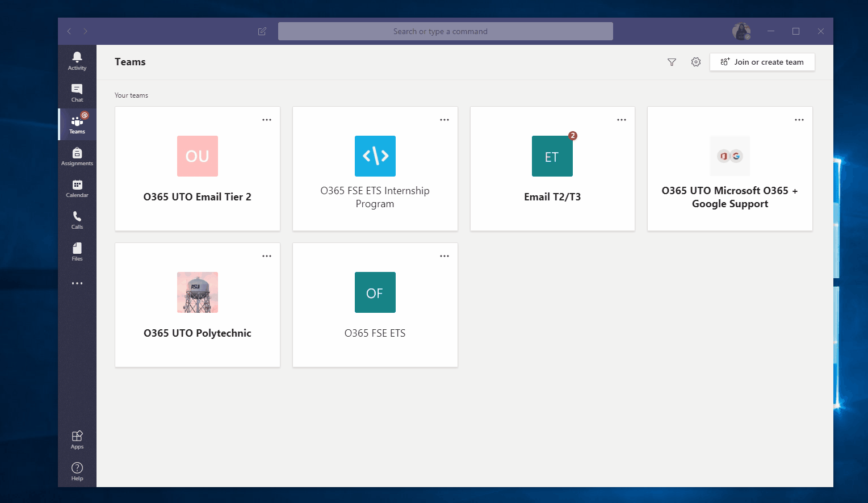Open the Apps store
868x503 pixels.
tap(77, 439)
